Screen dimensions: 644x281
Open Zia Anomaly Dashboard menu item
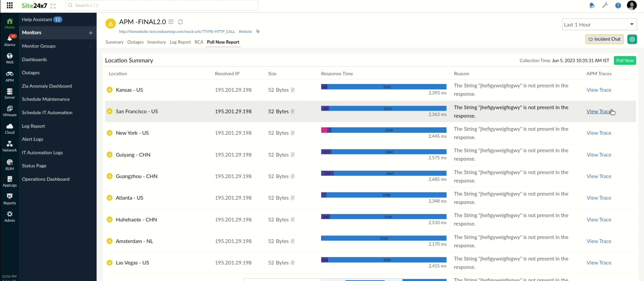(x=47, y=86)
